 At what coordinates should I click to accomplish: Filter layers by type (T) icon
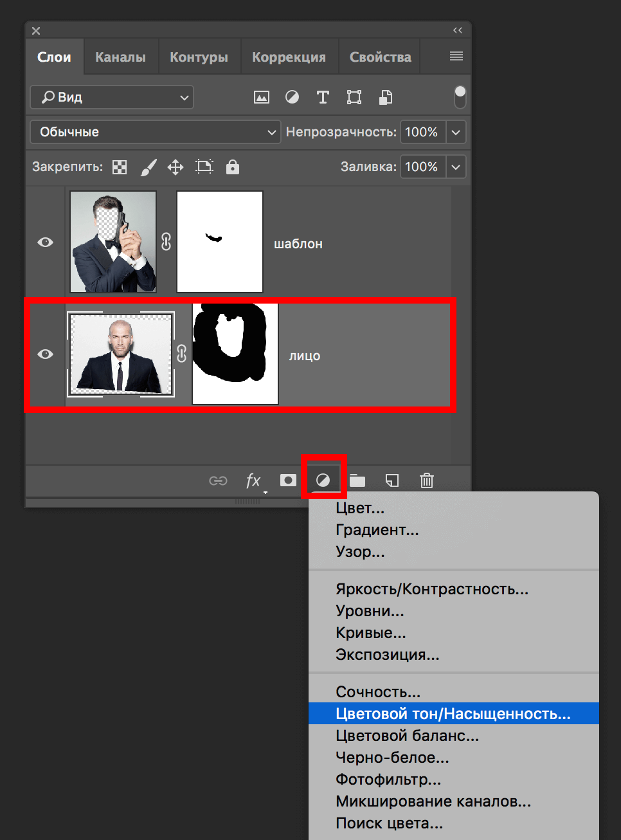pyautogui.click(x=323, y=97)
